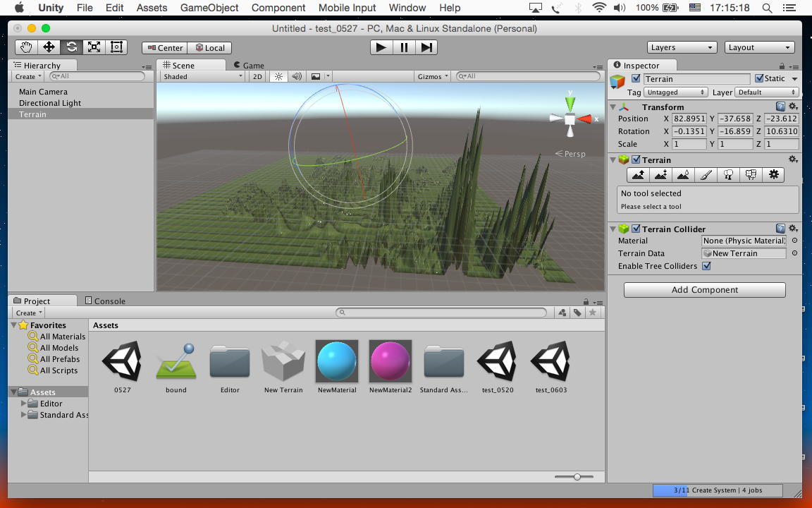Image resolution: width=812 pixels, height=508 pixels.
Task: Search project assets by label icon
Action: pos(577,313)
